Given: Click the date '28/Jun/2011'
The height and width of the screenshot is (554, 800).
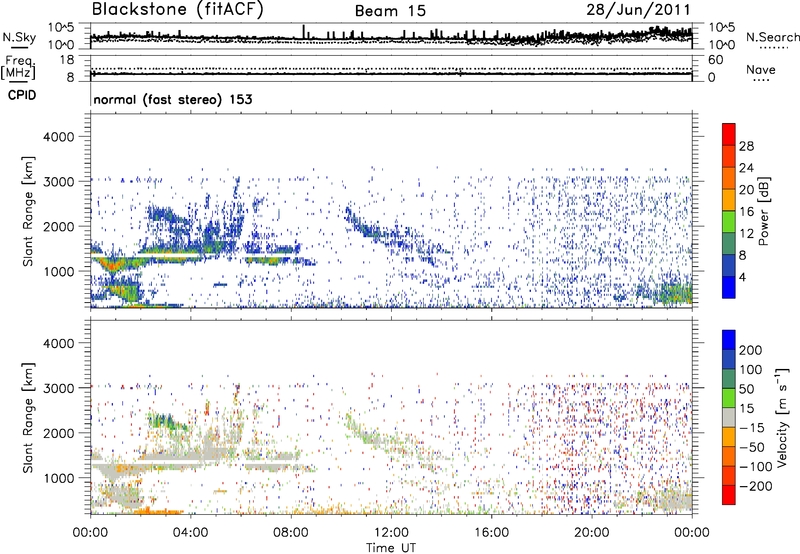Looking at the screenshot, I should tap(638, 10).
